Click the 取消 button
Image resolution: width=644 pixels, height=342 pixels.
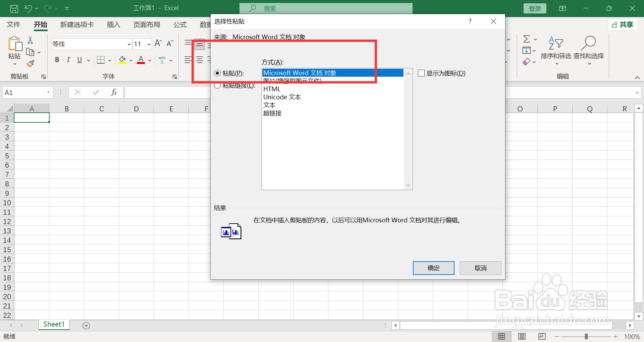click(481, 268)
